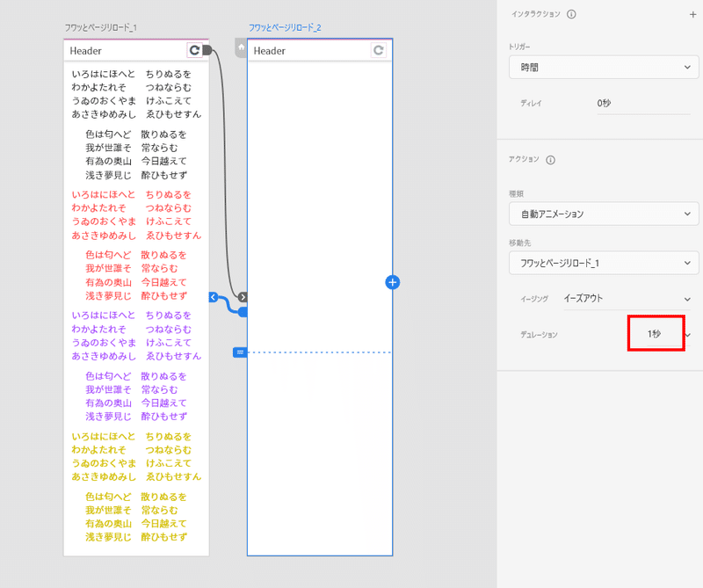Screen dimensions: 703x588
Task: Click the デュレーション field showing 1秒
Action: [x=655, y=334]
